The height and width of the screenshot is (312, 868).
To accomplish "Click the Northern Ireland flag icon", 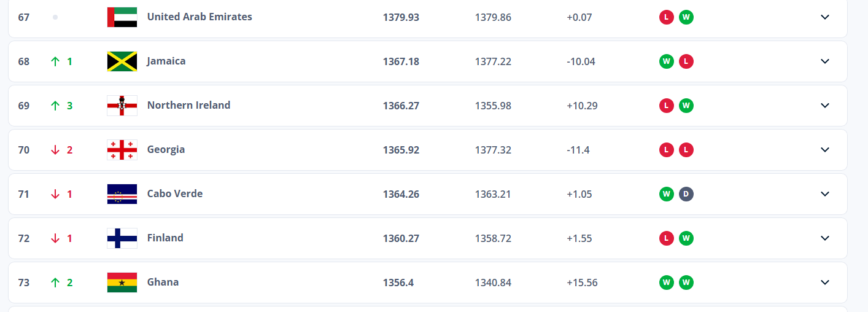I will 122,106.
